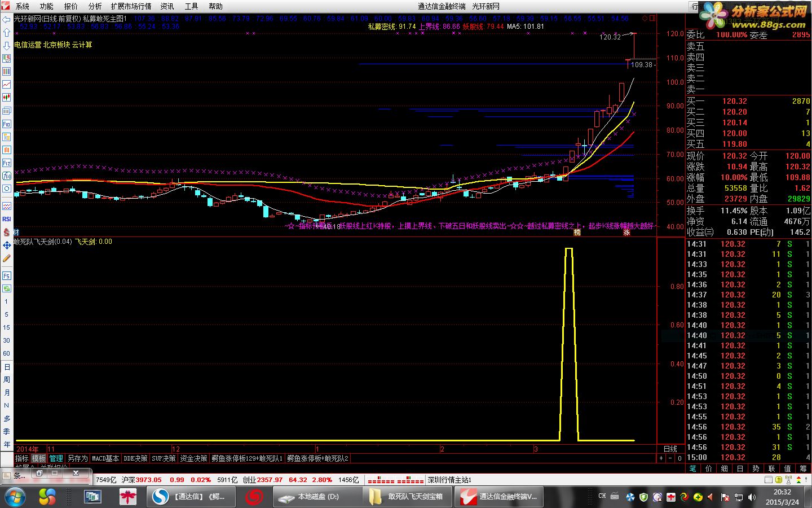This screenshot has height=508, width=812.
Task: Select the 资金决策 template tab
Action: point(193,459)
